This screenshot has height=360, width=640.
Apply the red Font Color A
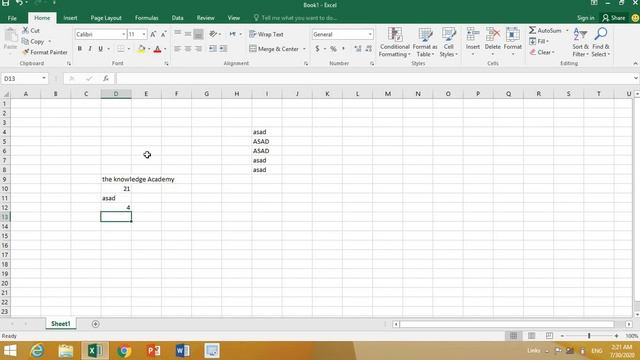(158, 49)
